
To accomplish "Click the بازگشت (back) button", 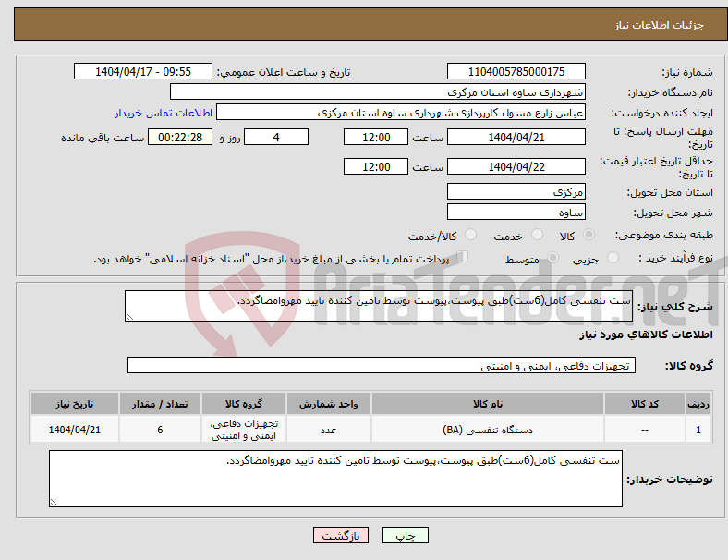I will (341, 535).
